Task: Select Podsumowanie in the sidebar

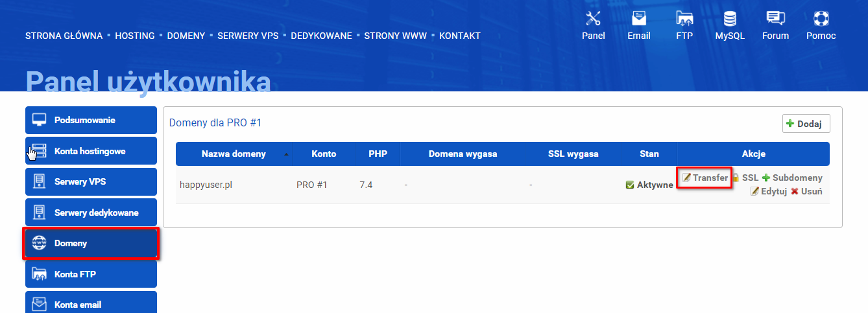Action: [x=91, y=120]
